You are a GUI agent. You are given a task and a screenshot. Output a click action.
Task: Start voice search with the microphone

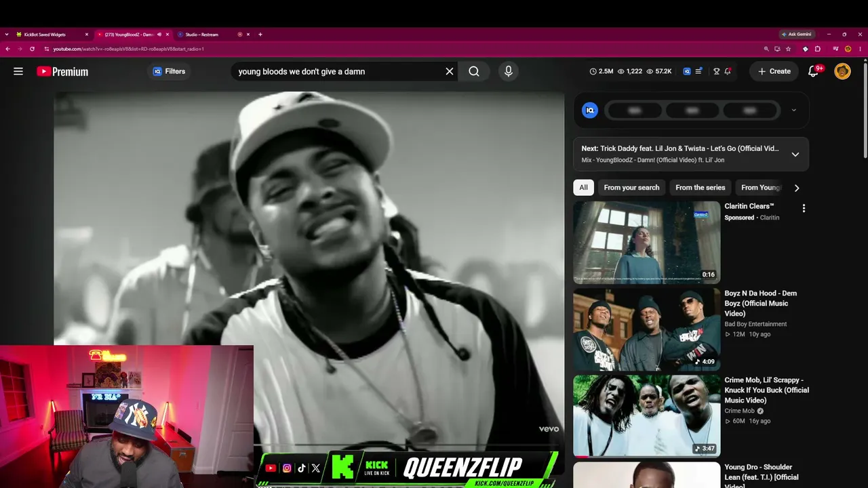point(509,71)
